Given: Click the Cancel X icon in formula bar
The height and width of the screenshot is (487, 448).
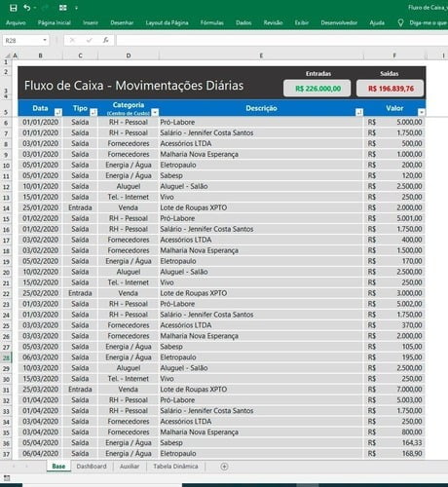Looking at the screenshot, I should (x=72, y=40).
